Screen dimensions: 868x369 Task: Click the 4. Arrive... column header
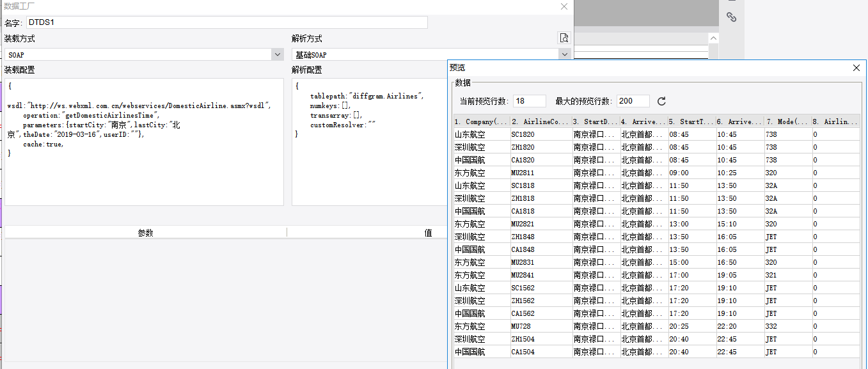644,122
